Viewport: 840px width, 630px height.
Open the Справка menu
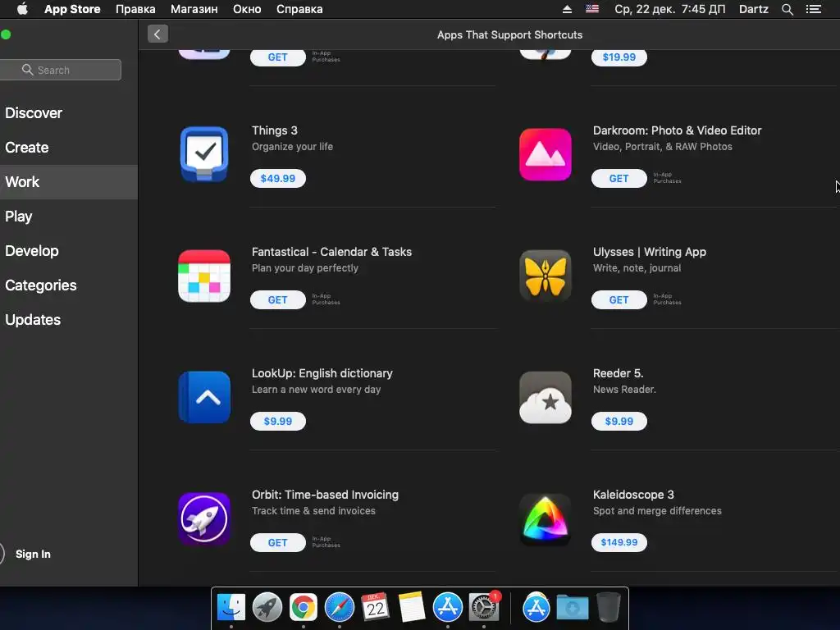coord(299,9)
